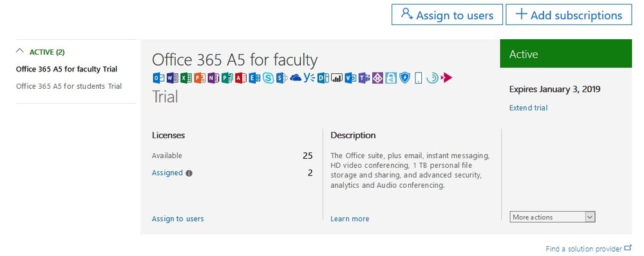This screenshot has height=256, width=644.
Task: Click the Word app icon
Action: 173,78
